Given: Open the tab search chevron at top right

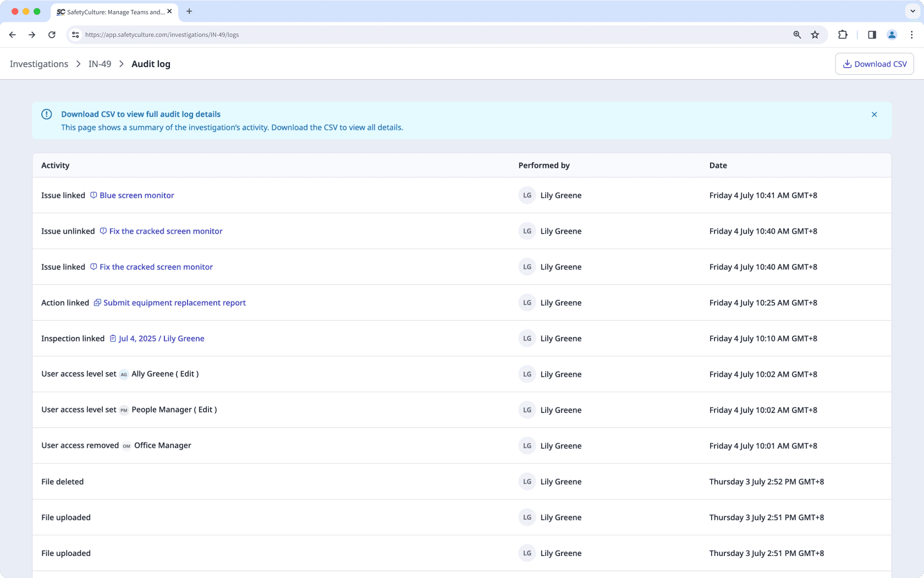Looking at the screenshot, I should 912,11.
